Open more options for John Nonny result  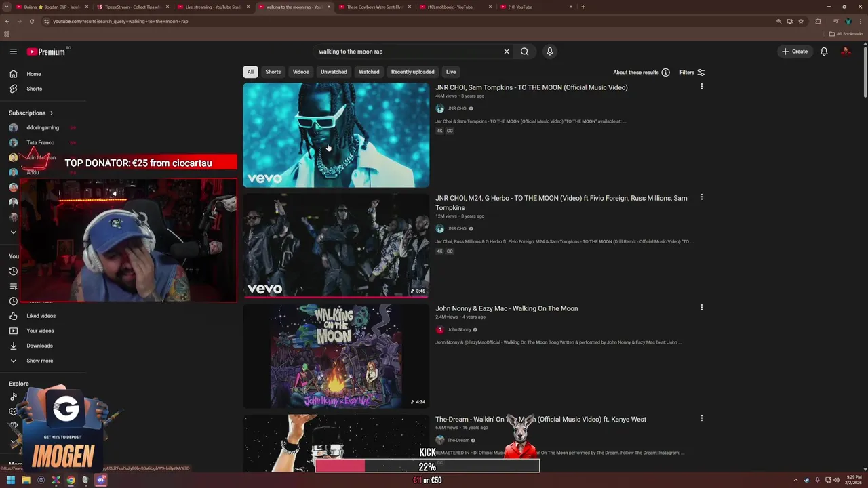coord(701,308)
